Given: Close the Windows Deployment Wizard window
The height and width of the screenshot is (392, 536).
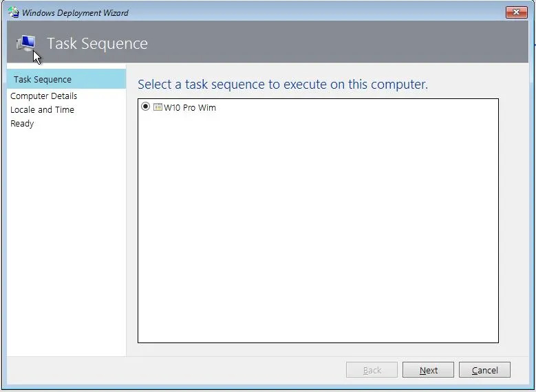Looking at the screenshot, I should [516, 12].
